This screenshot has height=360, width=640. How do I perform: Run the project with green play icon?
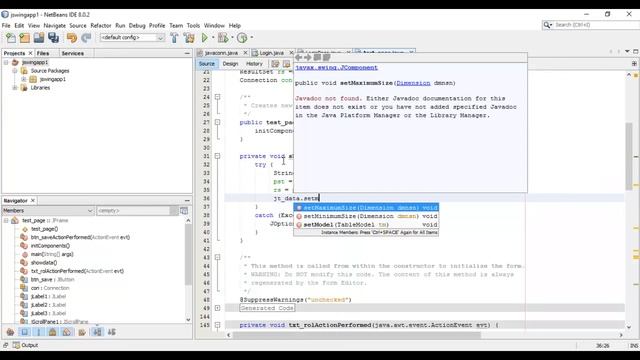click(x=204, y=38)
